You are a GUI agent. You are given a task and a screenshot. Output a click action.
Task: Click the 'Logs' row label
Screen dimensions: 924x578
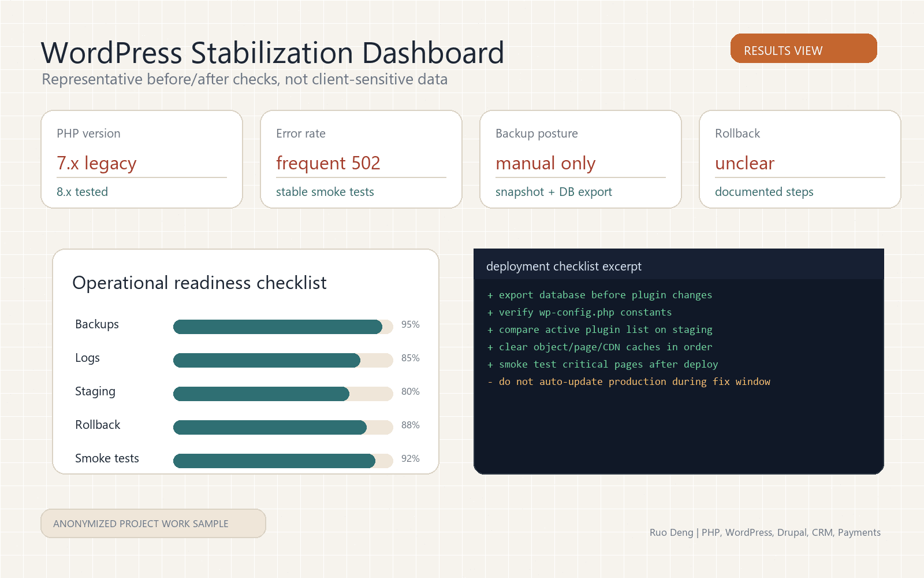[x=87, y=358]
